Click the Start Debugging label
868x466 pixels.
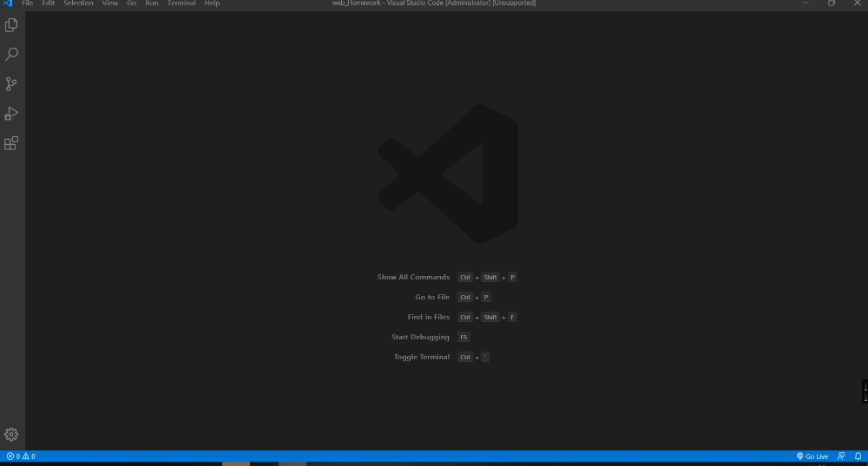click(420, 337)
